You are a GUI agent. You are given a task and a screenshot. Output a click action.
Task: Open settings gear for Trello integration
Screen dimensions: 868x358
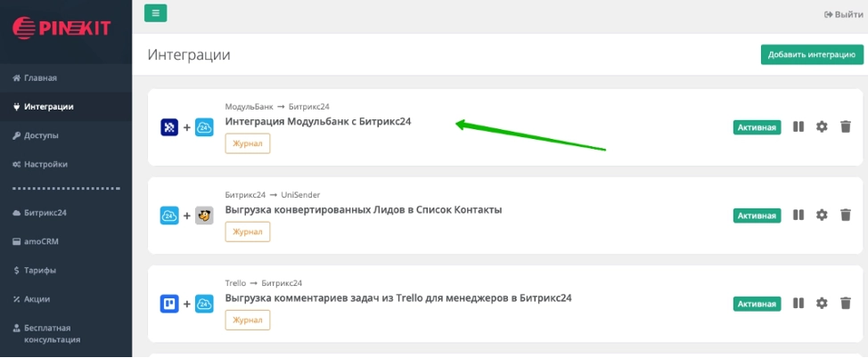pyautogui.click(x=822, y=303)
